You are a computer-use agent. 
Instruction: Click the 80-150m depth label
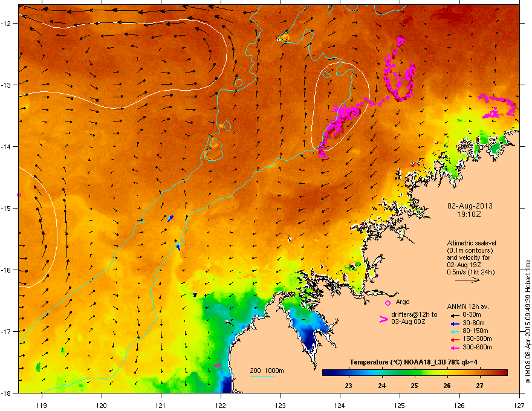click(x=475, y=331)
